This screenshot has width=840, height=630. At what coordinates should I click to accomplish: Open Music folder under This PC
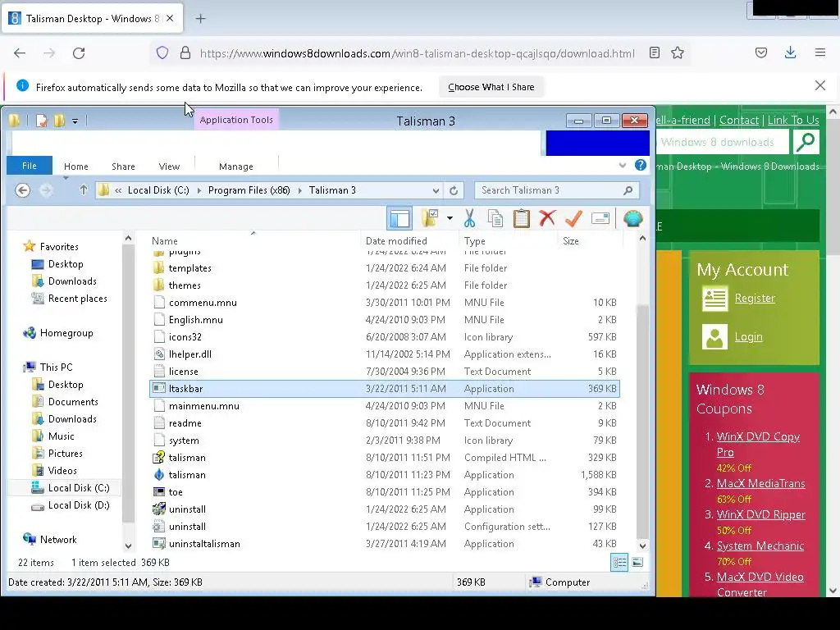(x=61, y=436)
